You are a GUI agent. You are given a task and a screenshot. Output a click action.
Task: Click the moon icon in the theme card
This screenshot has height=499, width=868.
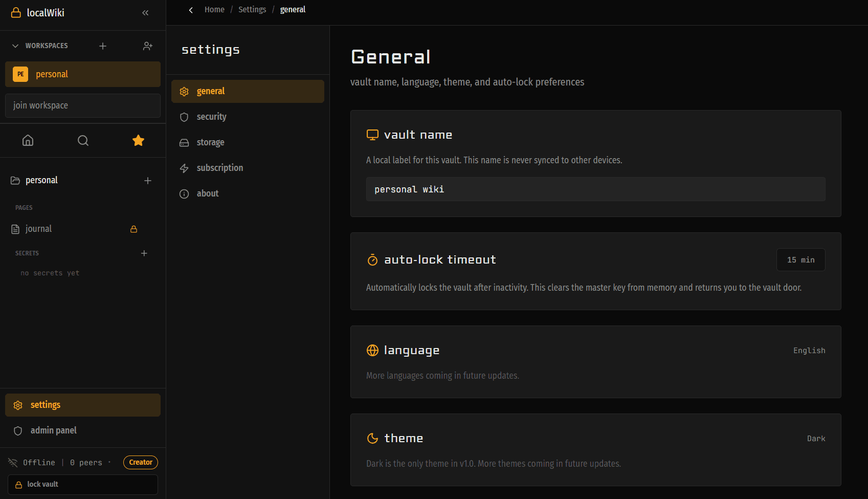(x=372, y=438)
